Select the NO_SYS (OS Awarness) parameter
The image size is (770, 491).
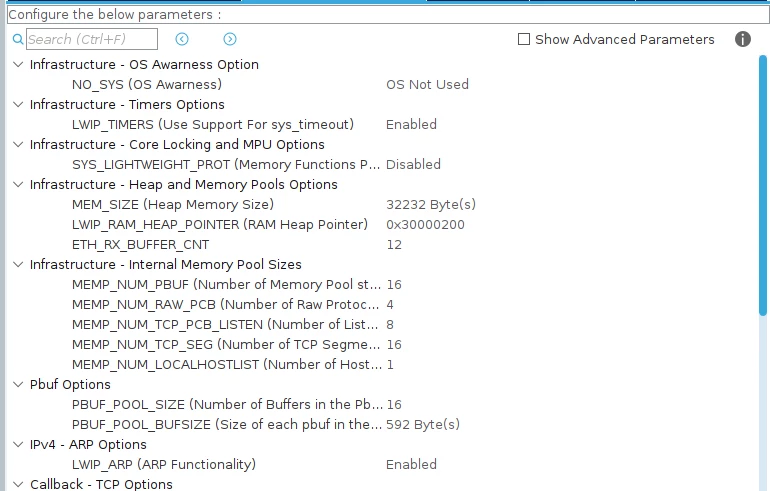(147, 84)
